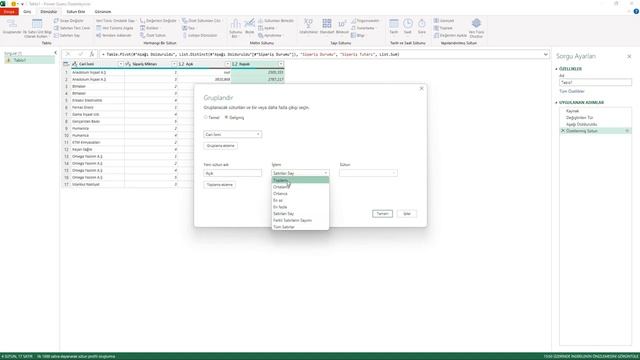The image size is (640, 360).
Task: Choose Ortalama from the operation list
Action: pyautogui.click(x=300, y=187)
